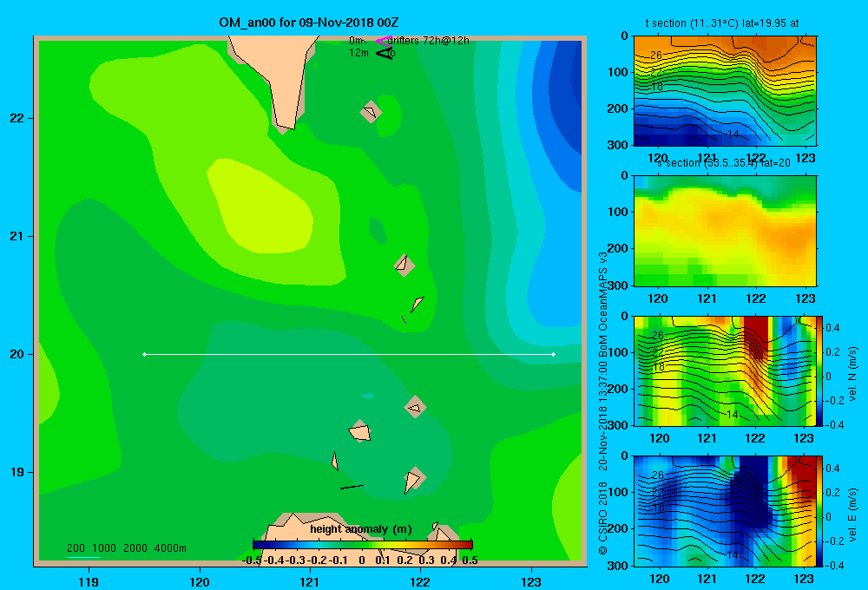Open the temperature section panel

coord(725,91)
